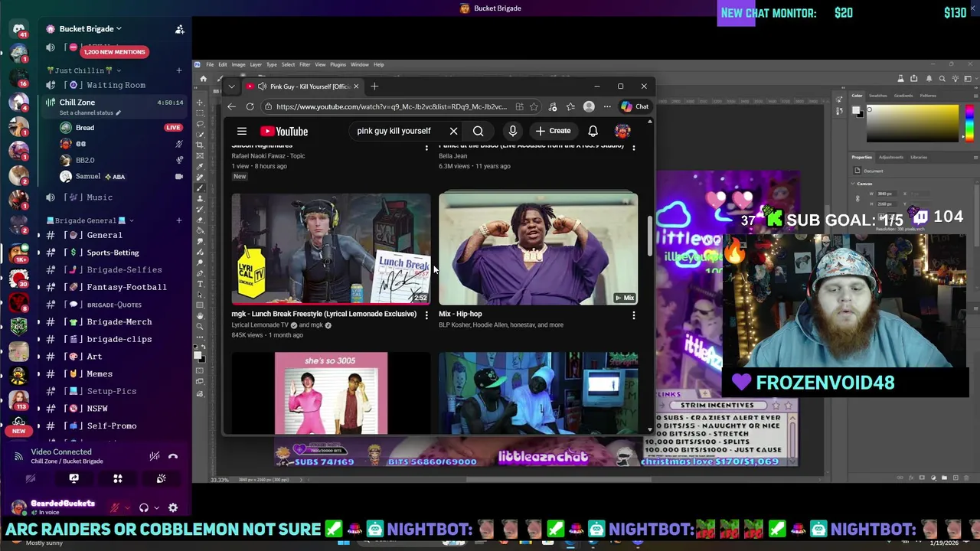This screenshot has height=551, width=980.
Task: Switch to Photoshop Swatches tab
Action: (x=878, y=96)
